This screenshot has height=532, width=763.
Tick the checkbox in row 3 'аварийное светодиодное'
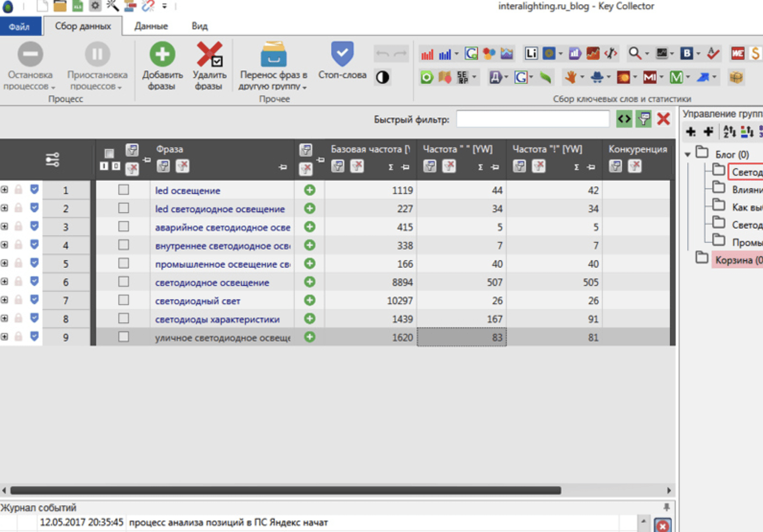pyautogui.click(x=123, y=226)
